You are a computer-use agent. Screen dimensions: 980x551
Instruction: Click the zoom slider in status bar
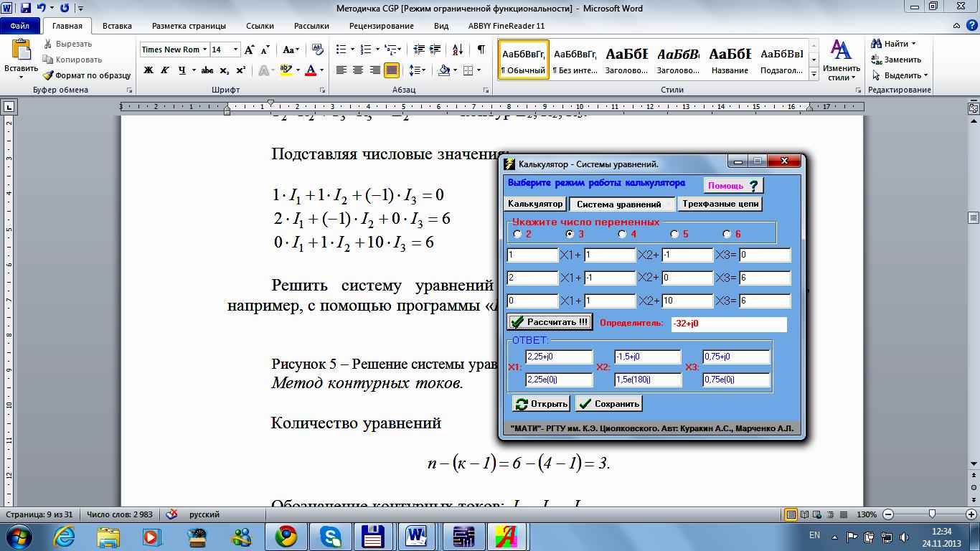click(x=931, y=514)
